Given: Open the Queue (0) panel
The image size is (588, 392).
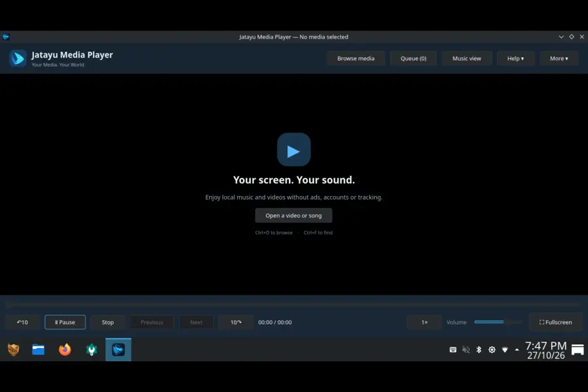Looking at the screenshot, I should pos(414,59).
